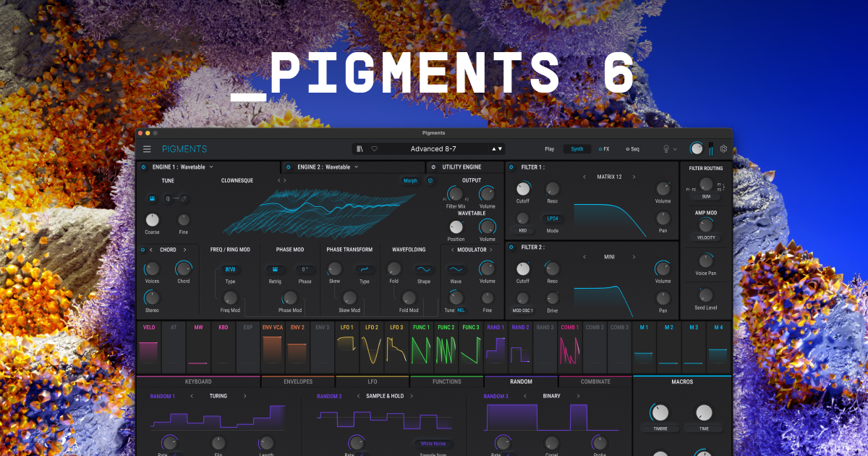The width and height of the screenshot is (868, 456).
Task: Click the SUM filter routing button
Action: [x=705, y=196]
